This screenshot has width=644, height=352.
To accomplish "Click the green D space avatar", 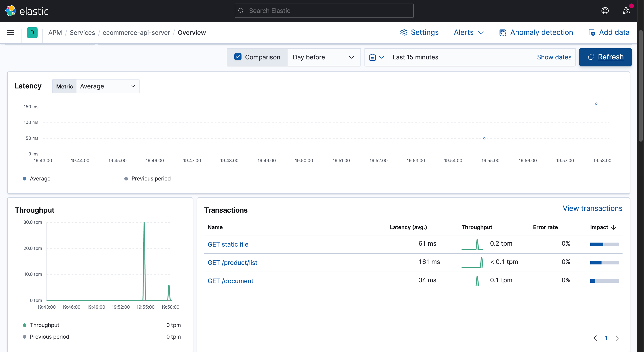I will coord(32,33).
